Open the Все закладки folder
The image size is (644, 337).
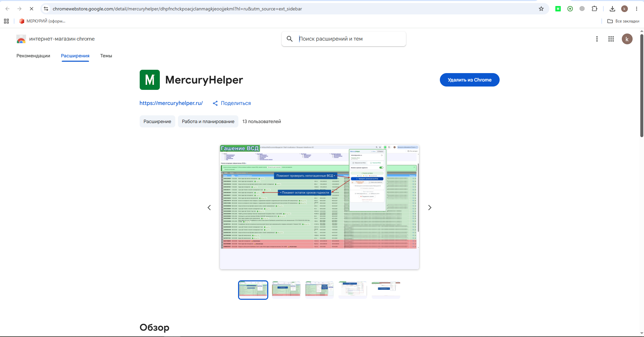click(624, 21)
